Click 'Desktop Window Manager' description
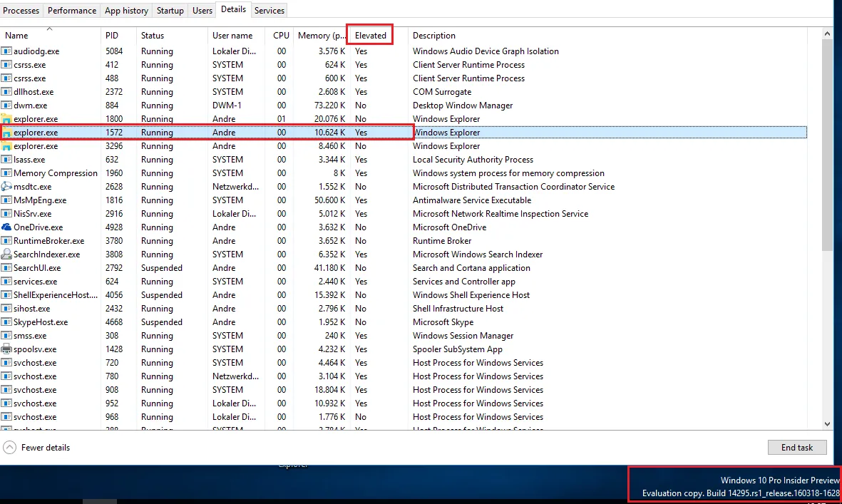Image resolution: width=842 pixels, height=504 pixels. [x=462, y=106]
